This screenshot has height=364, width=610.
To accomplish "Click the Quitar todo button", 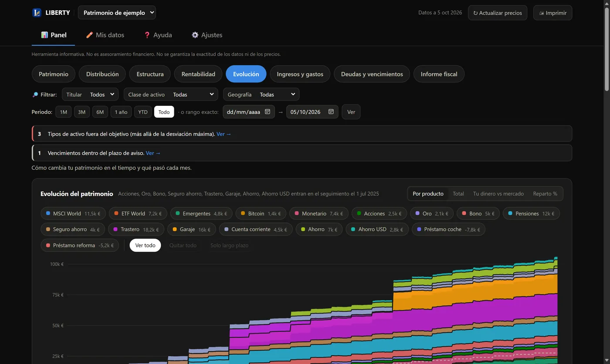I will pos(183,245).
